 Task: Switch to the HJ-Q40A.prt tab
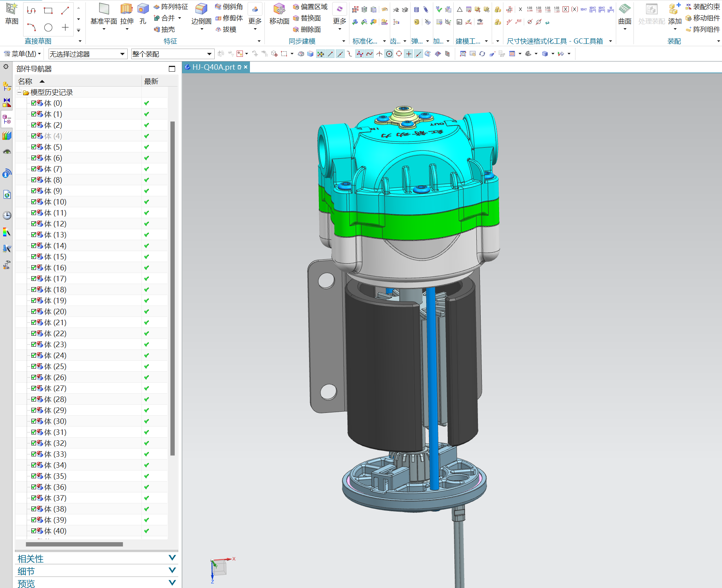213,67
